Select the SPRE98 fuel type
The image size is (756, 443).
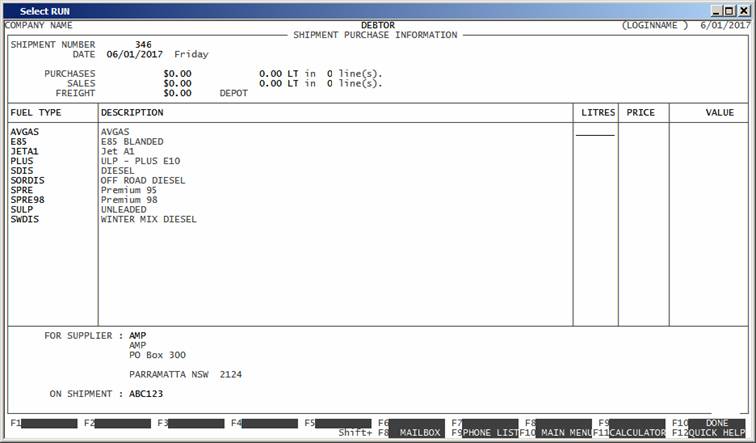coord(27,200)
